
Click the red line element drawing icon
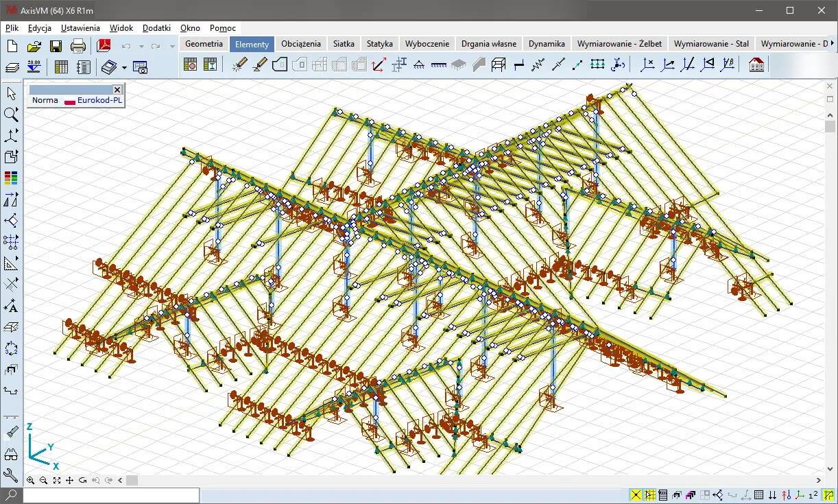coord(379,64)
